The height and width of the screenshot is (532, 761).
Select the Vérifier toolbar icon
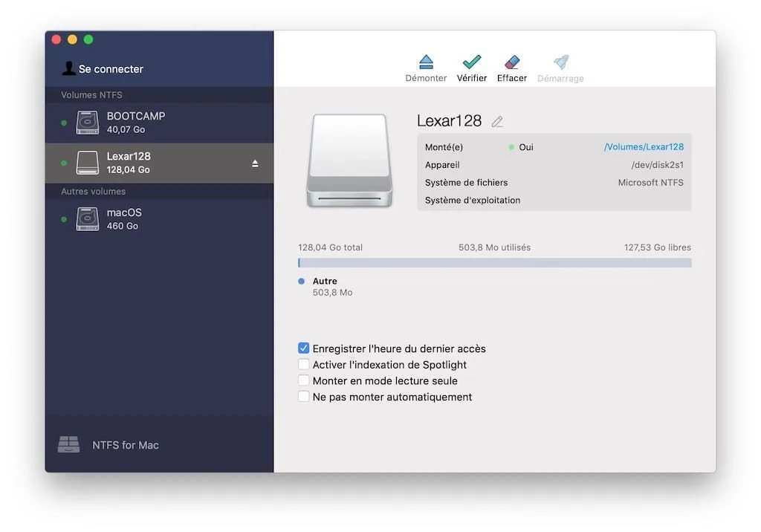coord(472,65)
